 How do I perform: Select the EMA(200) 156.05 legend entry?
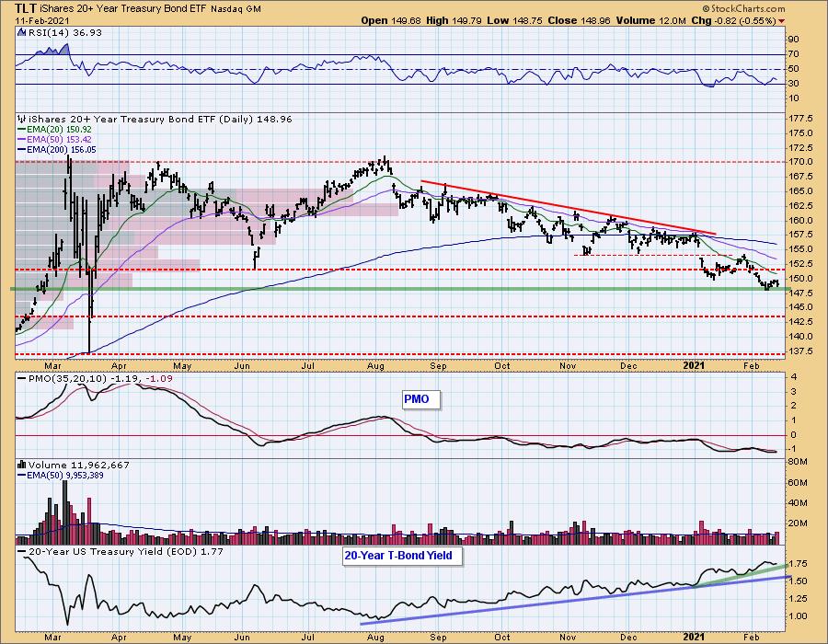point(57,149)
